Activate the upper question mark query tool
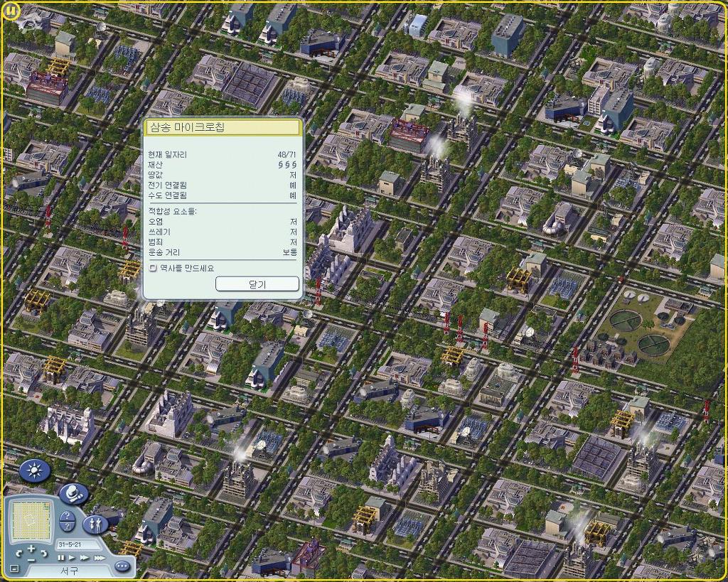728x582 pixels. (x=67, y=516)
